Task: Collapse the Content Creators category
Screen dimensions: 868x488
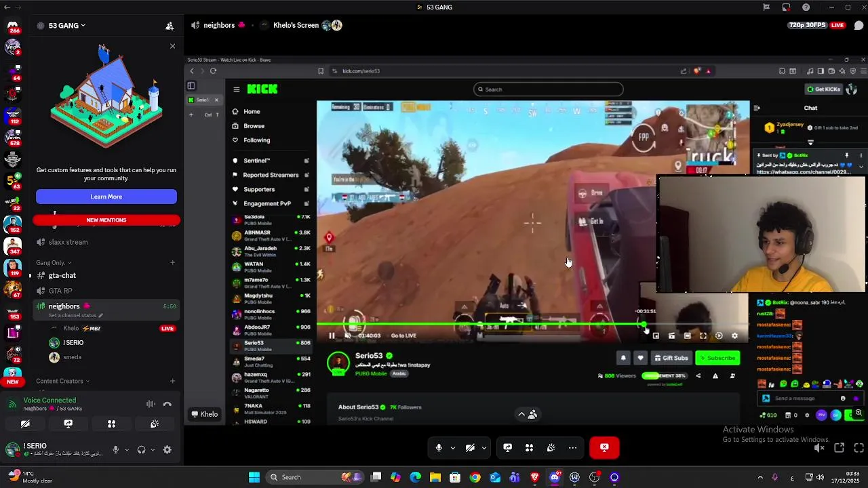Action: [x=63, y=382]
